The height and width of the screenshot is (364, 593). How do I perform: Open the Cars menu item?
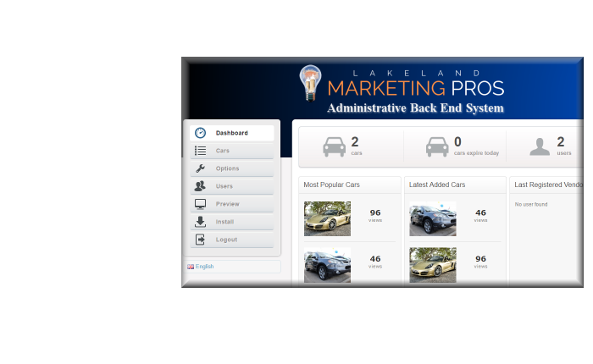tap(223, 151)
